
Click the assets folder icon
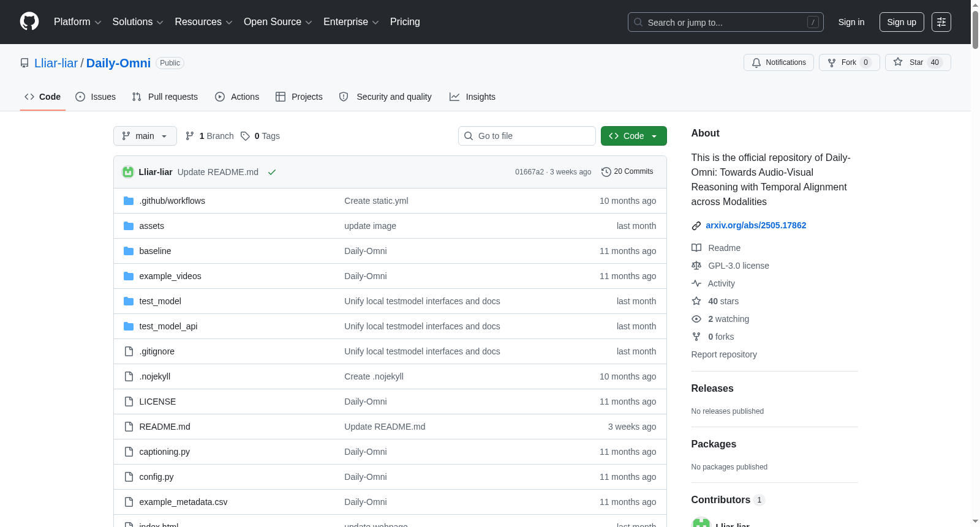[x=129, y=226]
